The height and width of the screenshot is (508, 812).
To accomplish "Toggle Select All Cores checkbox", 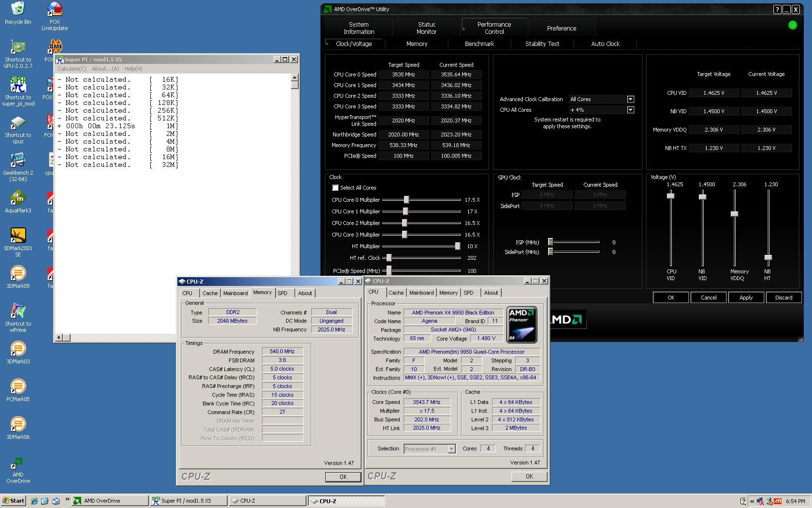I will point(335,188).
